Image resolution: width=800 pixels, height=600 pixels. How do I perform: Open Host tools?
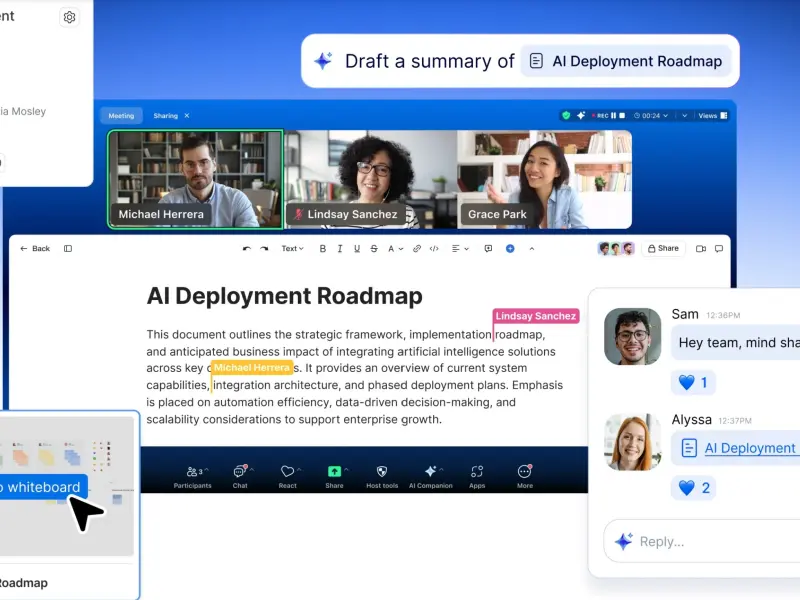pos(382,477)
